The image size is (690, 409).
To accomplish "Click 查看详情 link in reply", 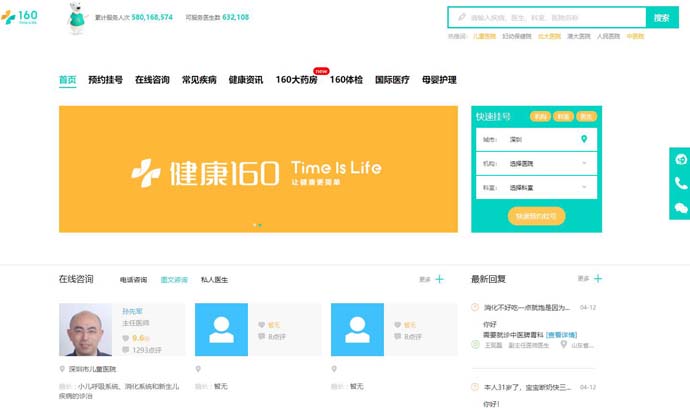I will point(561,335).
